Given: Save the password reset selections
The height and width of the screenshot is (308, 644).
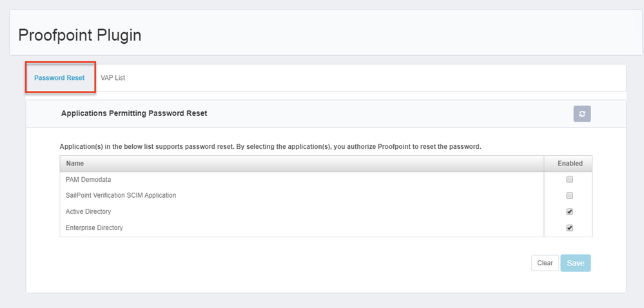Looking at the screenshot, I should [575, 263].
